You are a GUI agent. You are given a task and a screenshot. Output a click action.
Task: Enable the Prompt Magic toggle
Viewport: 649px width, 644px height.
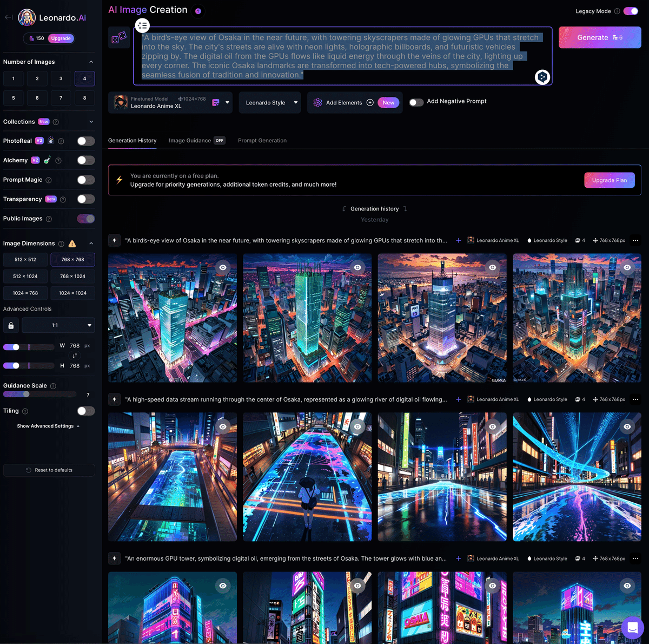(85, 180)
